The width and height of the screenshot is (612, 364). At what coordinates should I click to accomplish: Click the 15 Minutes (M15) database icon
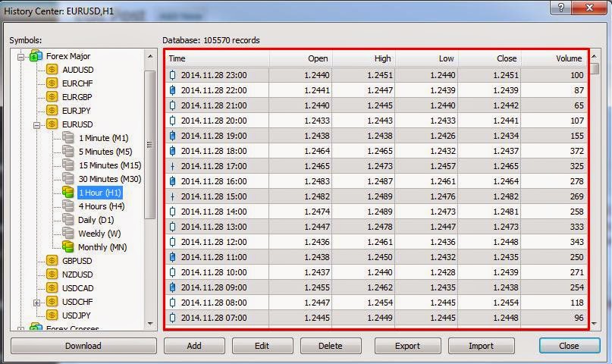pyautogui.click(x=68, y=165)
